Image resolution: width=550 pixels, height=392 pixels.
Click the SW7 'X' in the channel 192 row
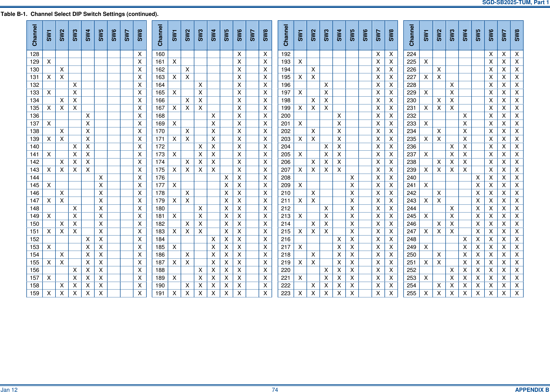click(378, 54)
